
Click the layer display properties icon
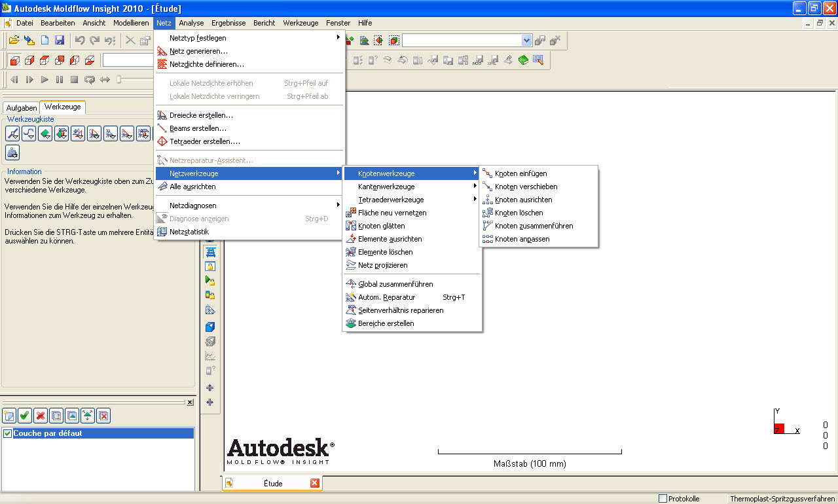pyautogui.click(x=56, y=415)
